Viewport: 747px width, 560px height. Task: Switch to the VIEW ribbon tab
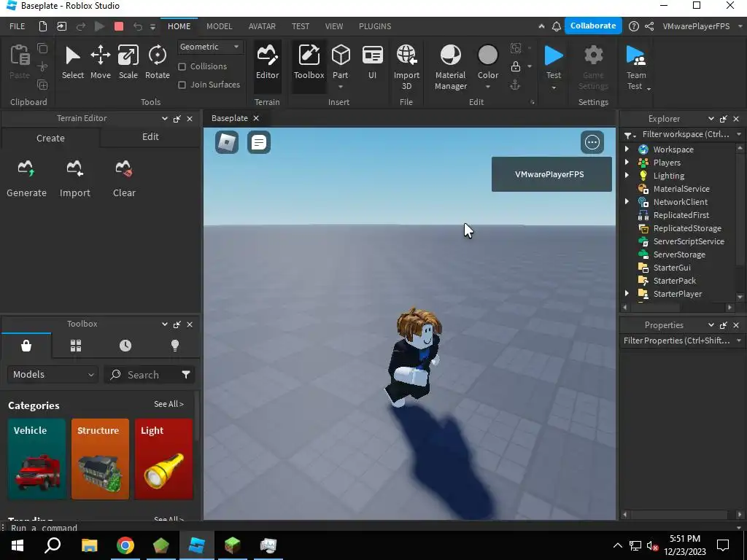[x=334, y=26]
